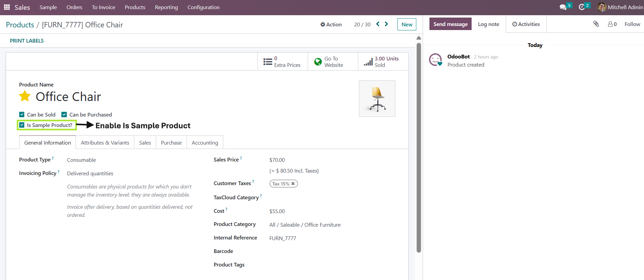Open Extra Prices list icon
644x280 pixels.
pos(268,62)
